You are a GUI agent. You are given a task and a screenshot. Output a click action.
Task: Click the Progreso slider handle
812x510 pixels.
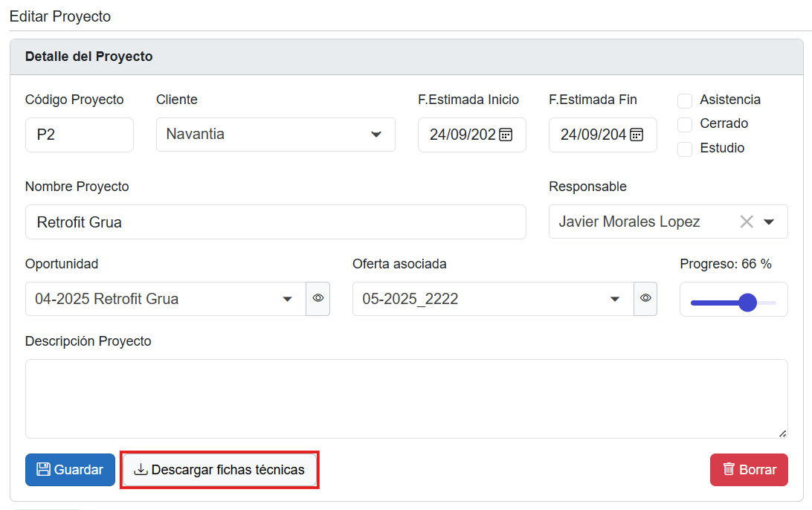click(x=747, y=303)
